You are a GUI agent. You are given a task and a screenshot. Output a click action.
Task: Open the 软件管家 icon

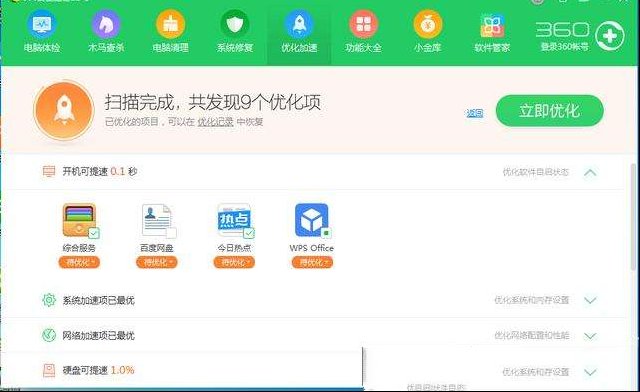click(x=492, y=25)
